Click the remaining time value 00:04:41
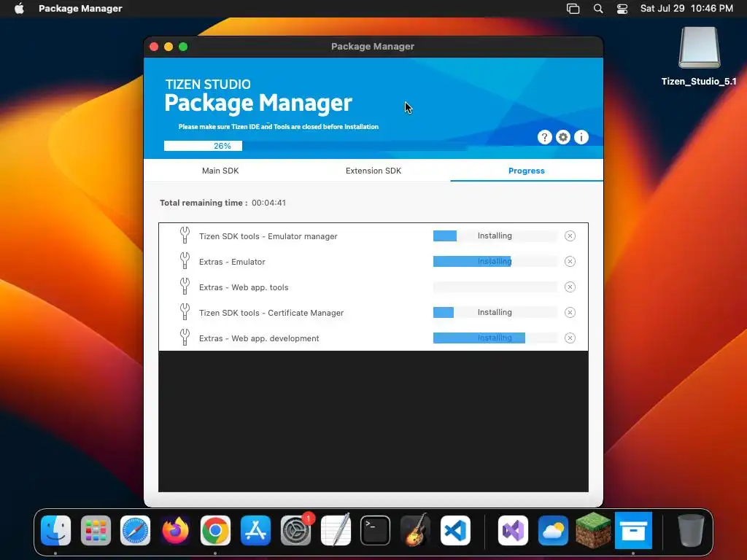The height and width of the screenshot is (560, 747). click(x=268, y=203)
